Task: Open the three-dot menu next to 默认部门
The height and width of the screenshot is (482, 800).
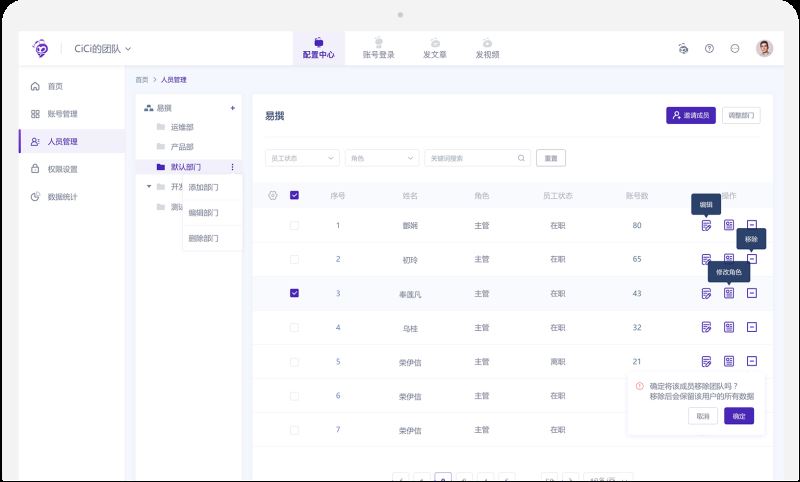Action: (x=233, y=167)
